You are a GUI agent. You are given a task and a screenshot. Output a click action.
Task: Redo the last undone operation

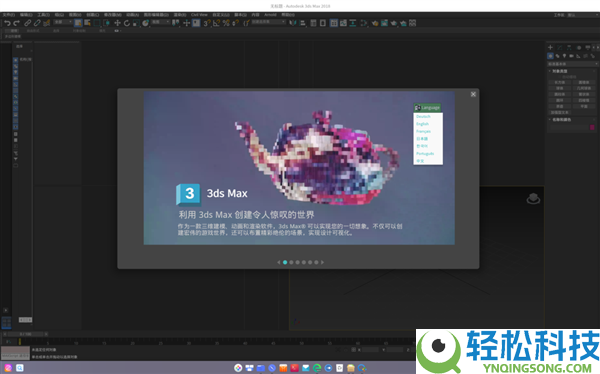click(17, 23)
